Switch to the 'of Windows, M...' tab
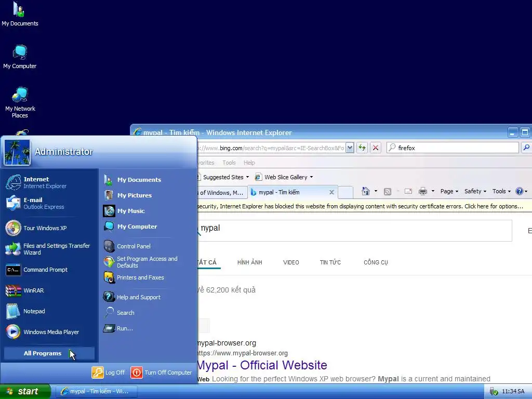 tap(221, 193)
